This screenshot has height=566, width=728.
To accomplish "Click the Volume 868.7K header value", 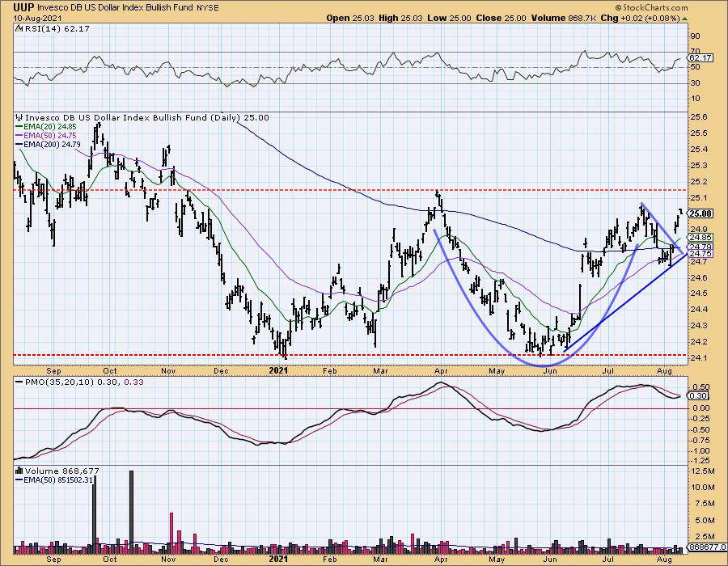I will [563, 18].
